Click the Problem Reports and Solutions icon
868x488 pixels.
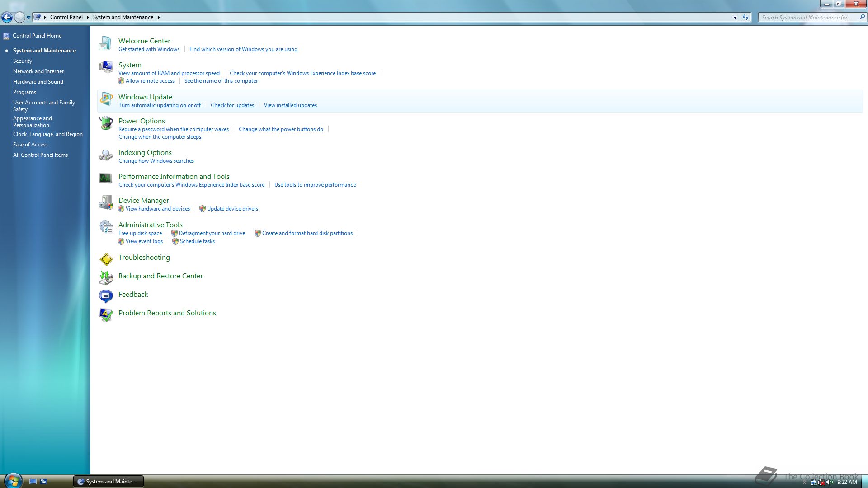[106, 314]
